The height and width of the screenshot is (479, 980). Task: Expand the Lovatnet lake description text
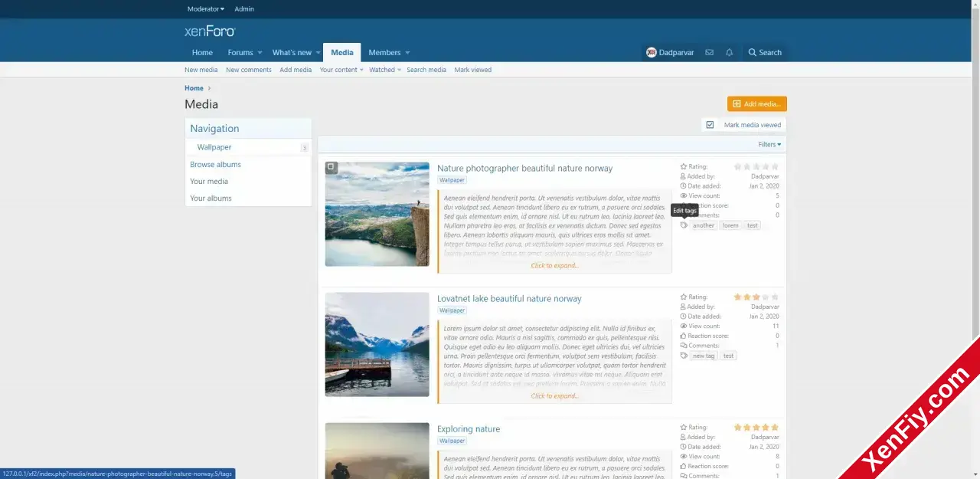555,396
